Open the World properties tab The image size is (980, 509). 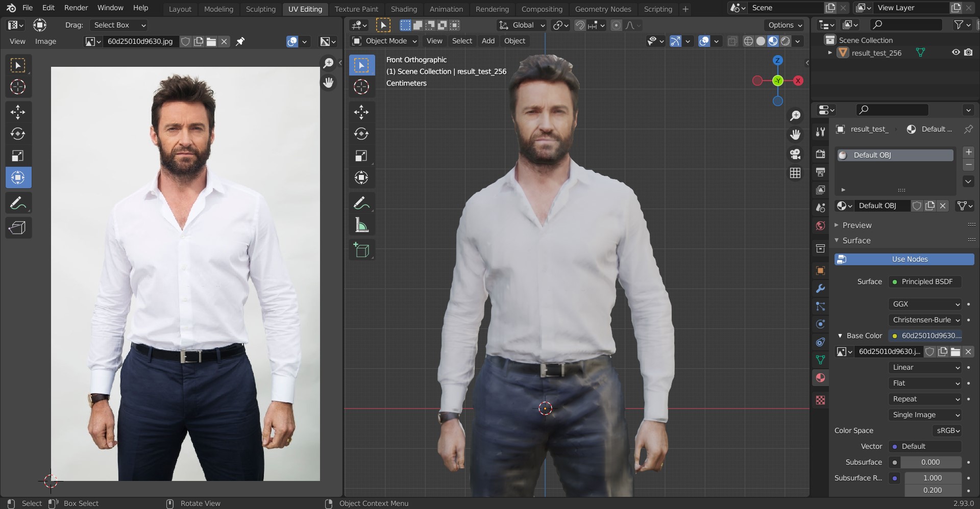pos(820,225)
